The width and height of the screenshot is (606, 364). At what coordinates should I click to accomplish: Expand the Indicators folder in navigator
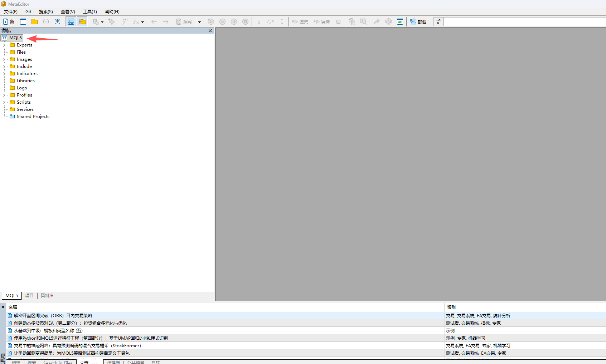click(x=4, y=74)
